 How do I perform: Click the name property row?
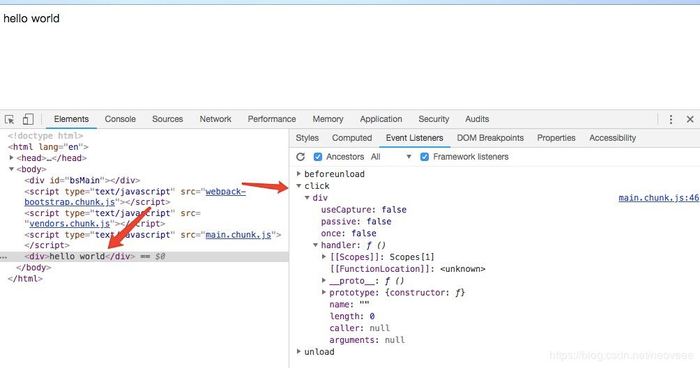[x=349, y=304]
